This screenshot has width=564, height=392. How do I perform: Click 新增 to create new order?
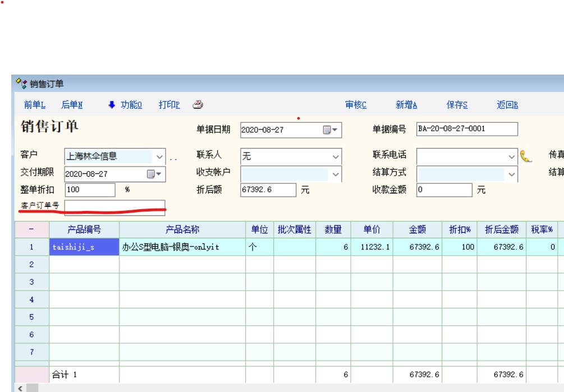[x=406, y=105]
